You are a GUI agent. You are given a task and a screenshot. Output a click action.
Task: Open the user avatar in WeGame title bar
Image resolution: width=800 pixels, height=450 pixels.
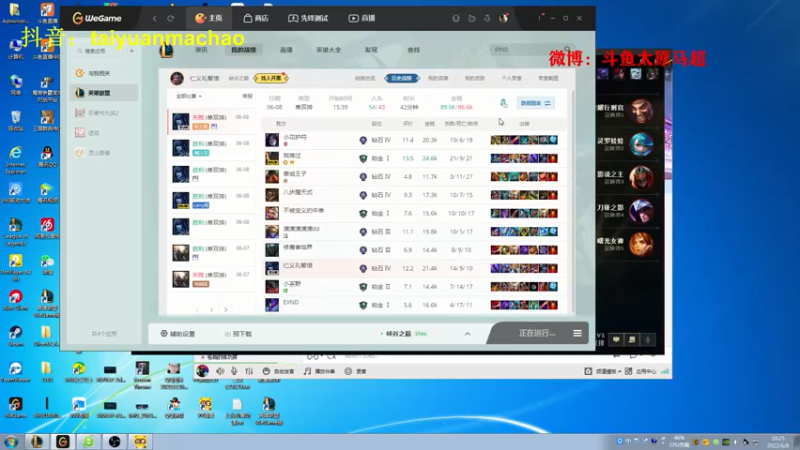click(504, 18)
